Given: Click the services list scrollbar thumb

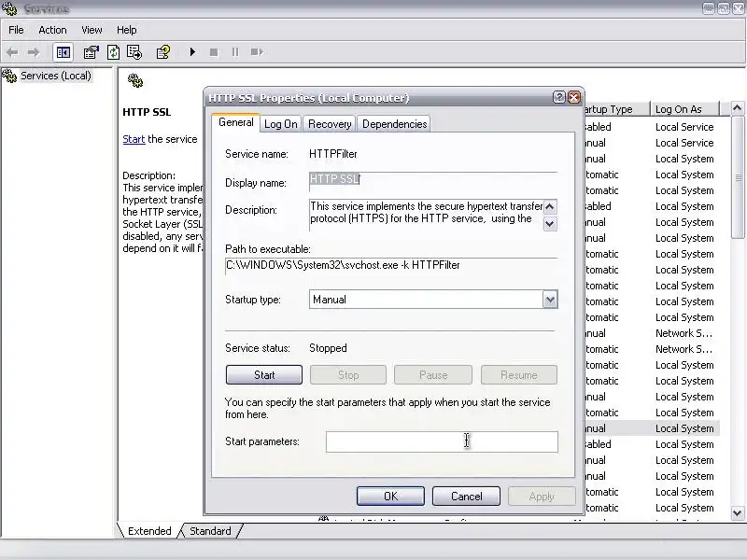Looking at the screenshot, I should pyautogui.click(x=737, y=177).
